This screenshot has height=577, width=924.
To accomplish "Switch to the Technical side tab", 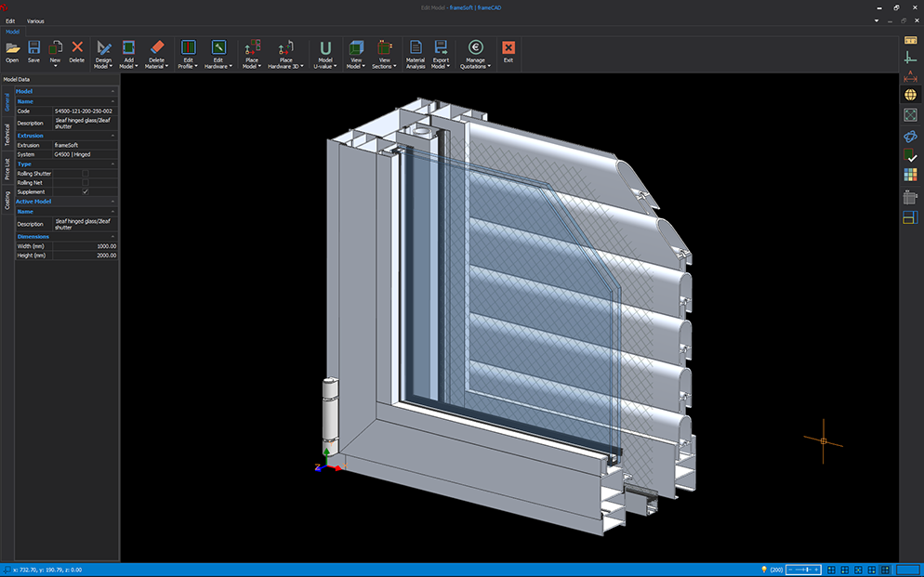I will tap(7, 134).
